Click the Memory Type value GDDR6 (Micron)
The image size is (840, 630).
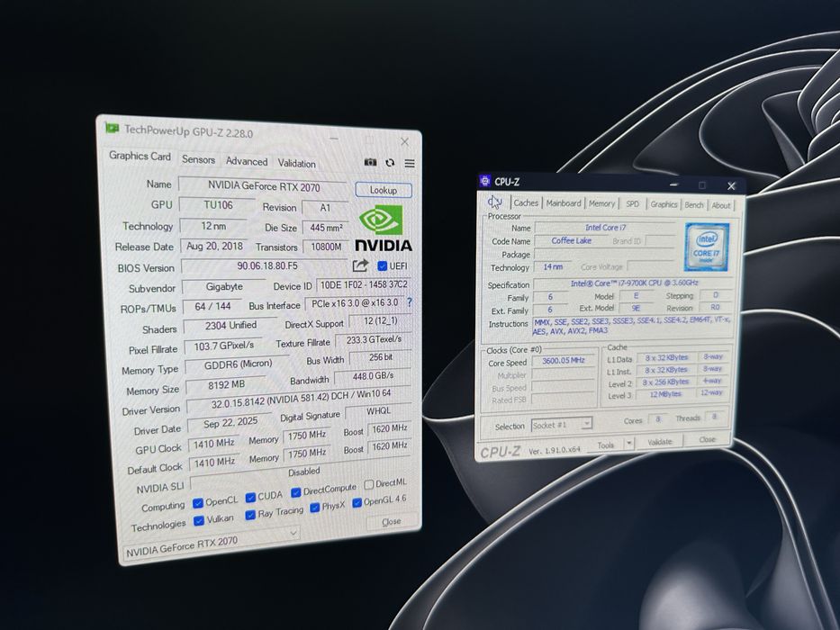pos(238,364)
